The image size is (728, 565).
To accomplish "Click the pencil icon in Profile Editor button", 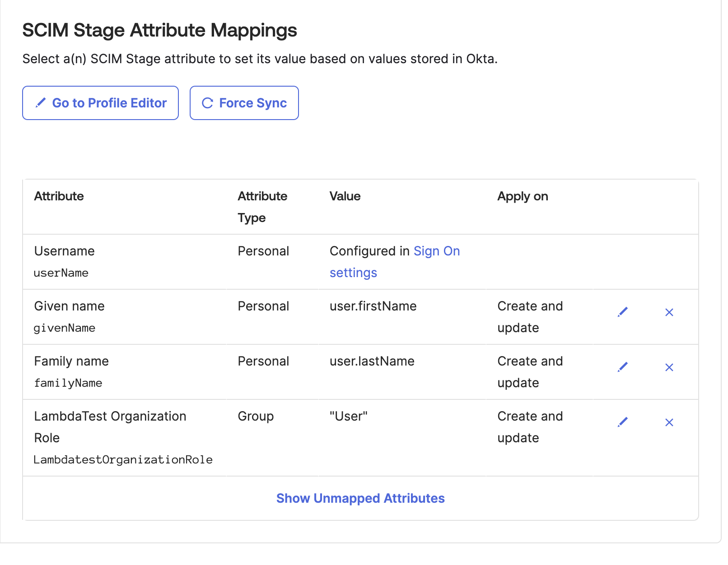I will pyautogui.click(x=41, y=103).
